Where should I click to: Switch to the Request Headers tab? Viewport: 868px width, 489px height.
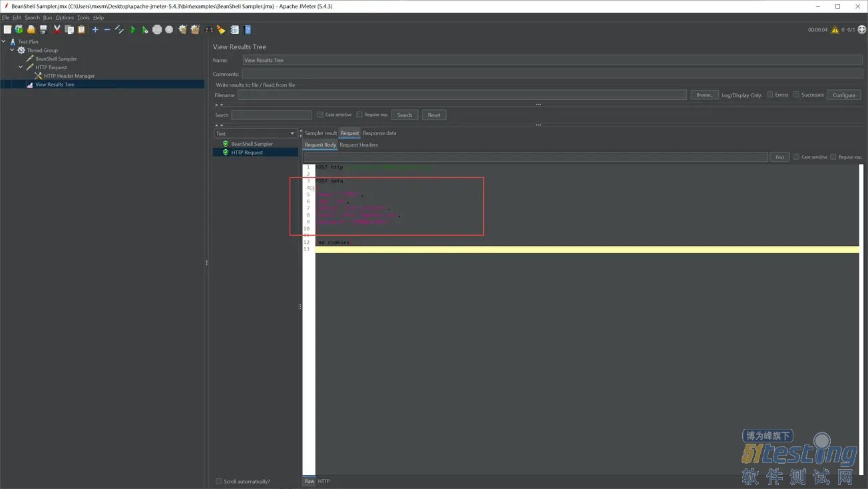[x=359, y=145]
